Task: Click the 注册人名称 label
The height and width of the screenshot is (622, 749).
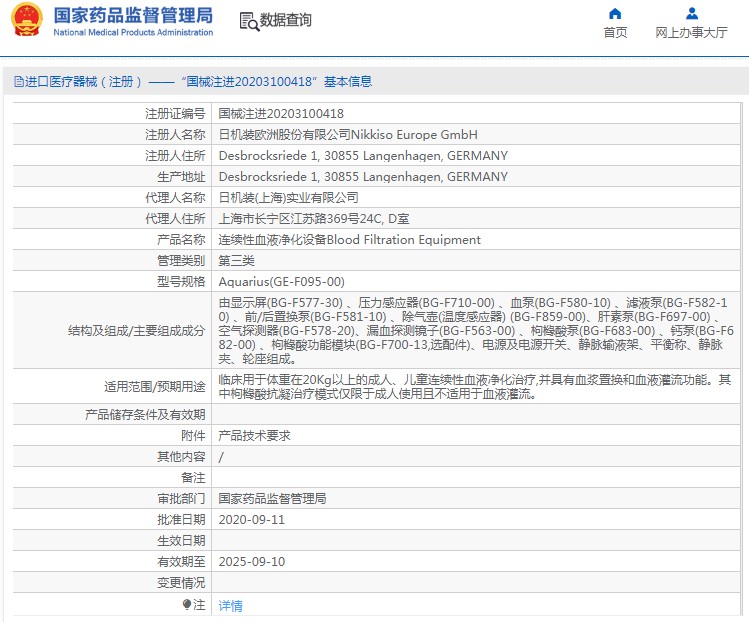Action: [175, 135]
